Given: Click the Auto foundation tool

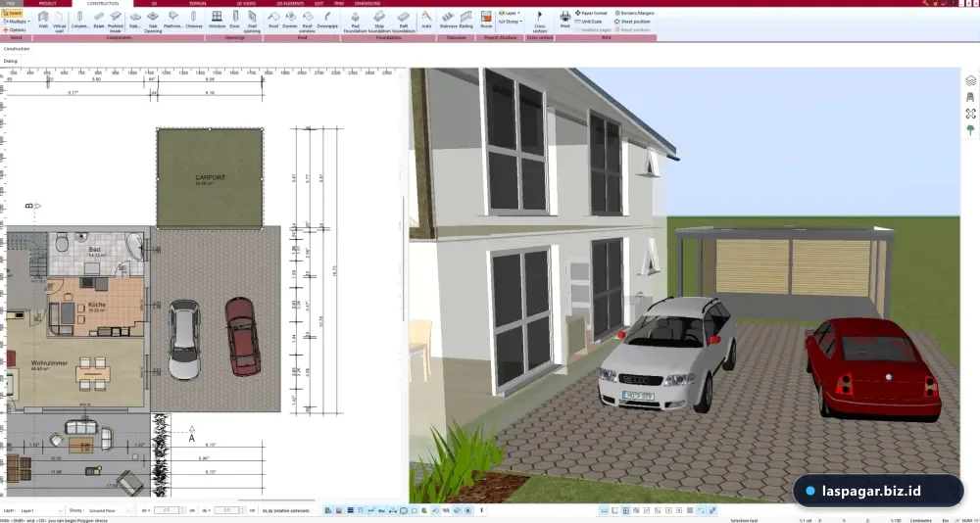Looking at the screenshot, I should 426,20.
